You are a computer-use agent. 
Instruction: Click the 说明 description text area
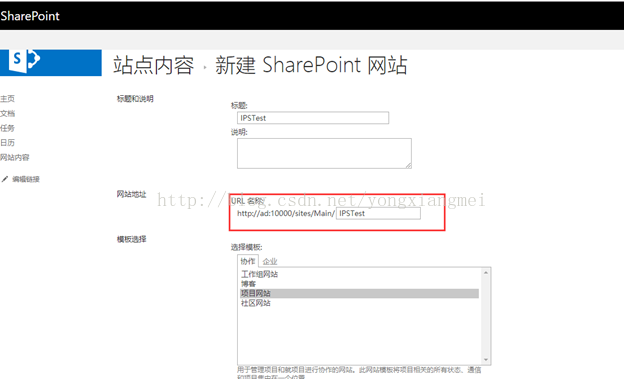pos(324,153)
